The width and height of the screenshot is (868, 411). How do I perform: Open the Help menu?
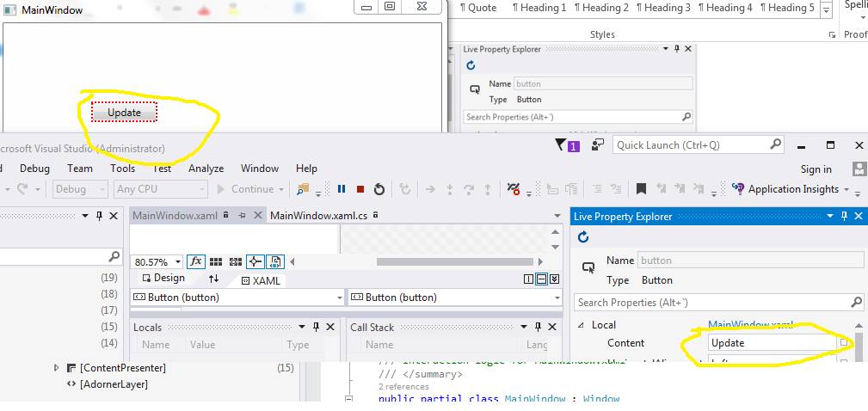point(306,169)
